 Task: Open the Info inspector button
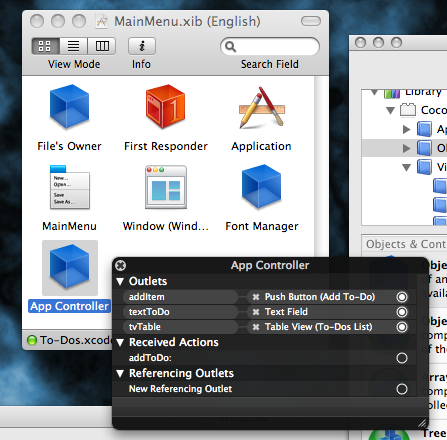tap(142, 46)
